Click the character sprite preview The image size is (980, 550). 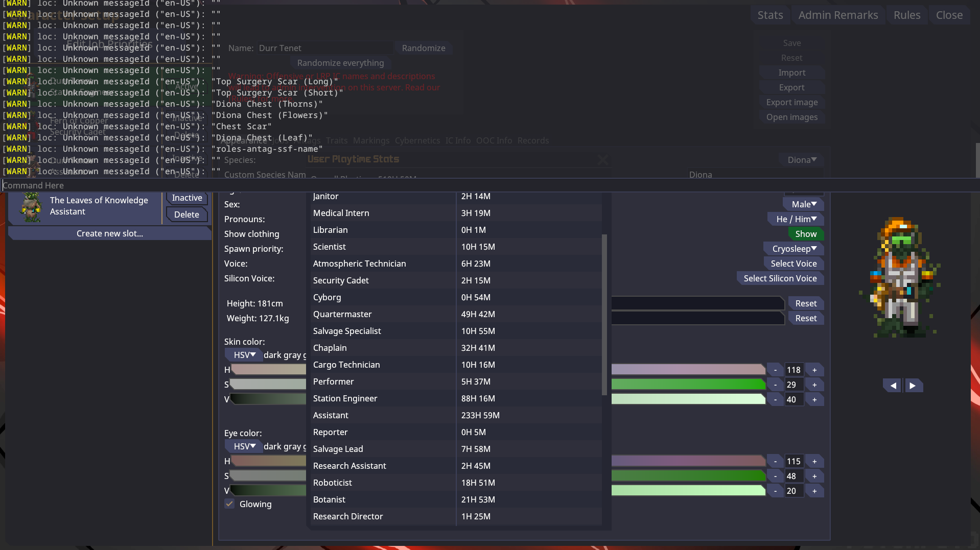point(902,278)
